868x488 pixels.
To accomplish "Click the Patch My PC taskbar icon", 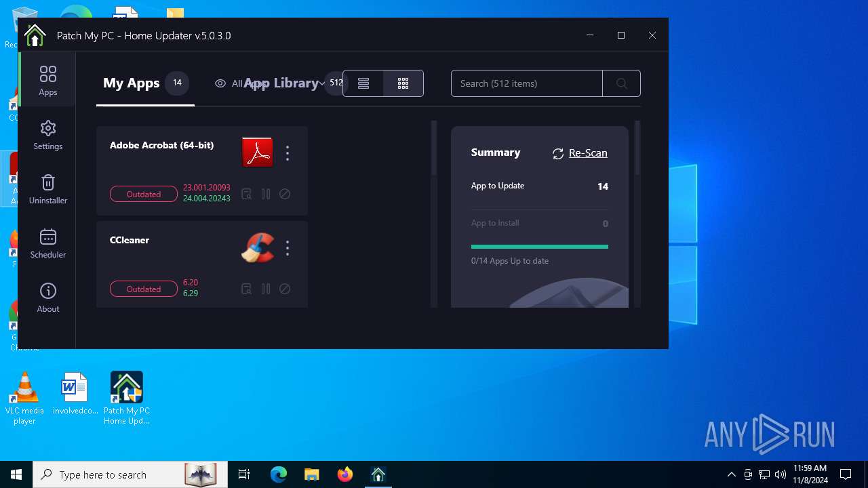I will (378, 474).
